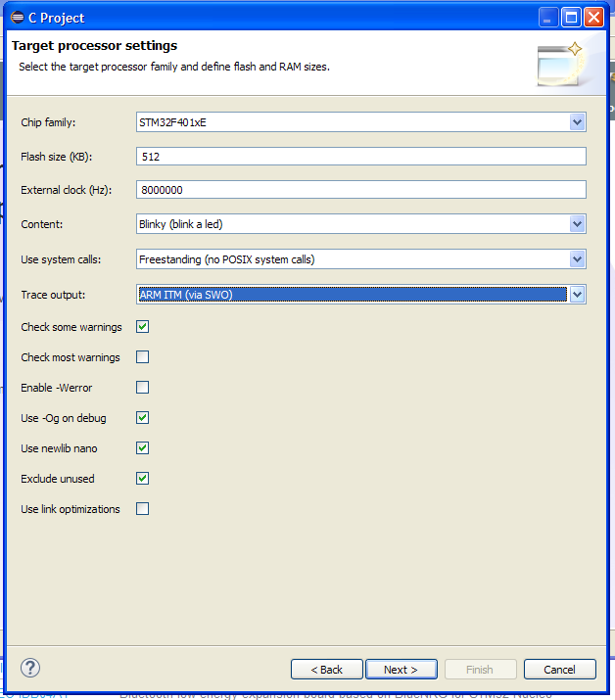
Task: Close the C Project dialog
Action: [x=594, y=18]
